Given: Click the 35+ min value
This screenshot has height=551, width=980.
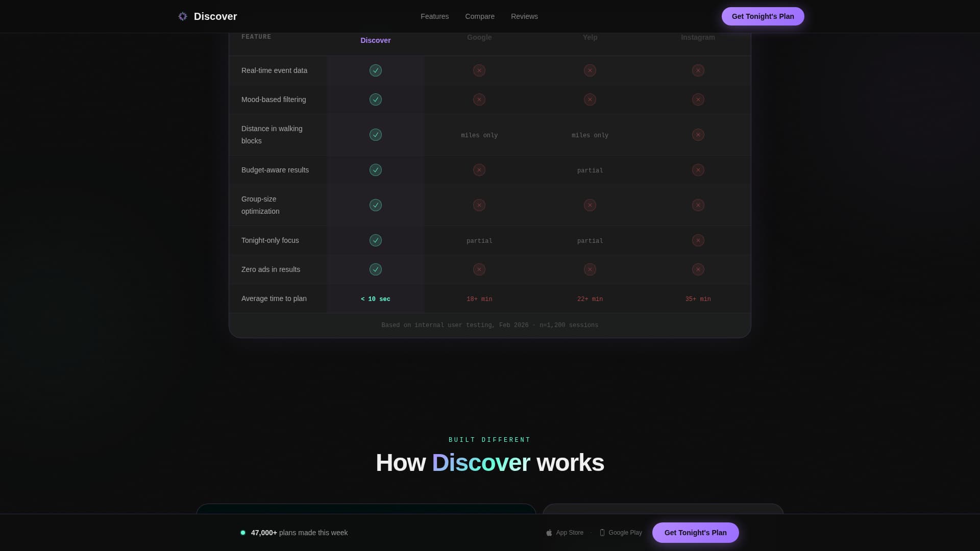Looking at the screenshot, I should pos(698,299).
